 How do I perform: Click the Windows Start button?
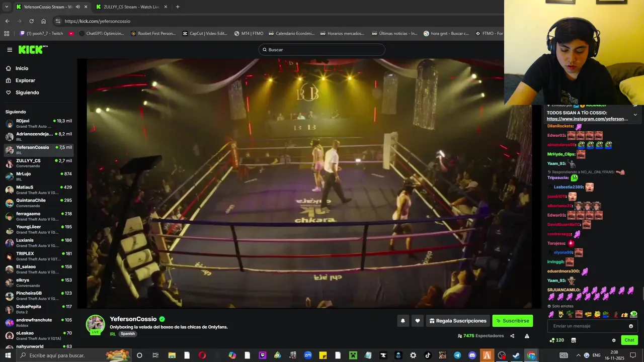[x=8, y=355]
